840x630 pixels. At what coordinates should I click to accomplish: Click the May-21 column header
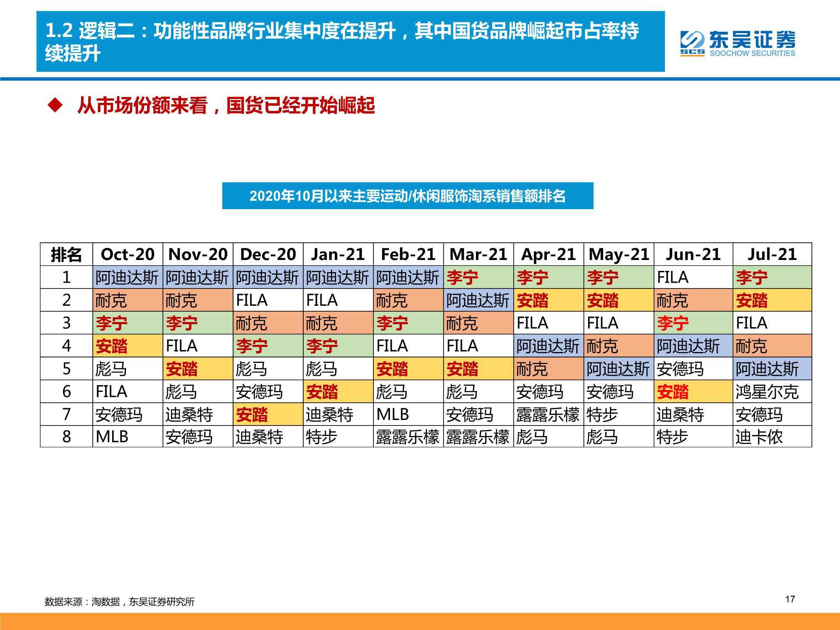[619, 254]
